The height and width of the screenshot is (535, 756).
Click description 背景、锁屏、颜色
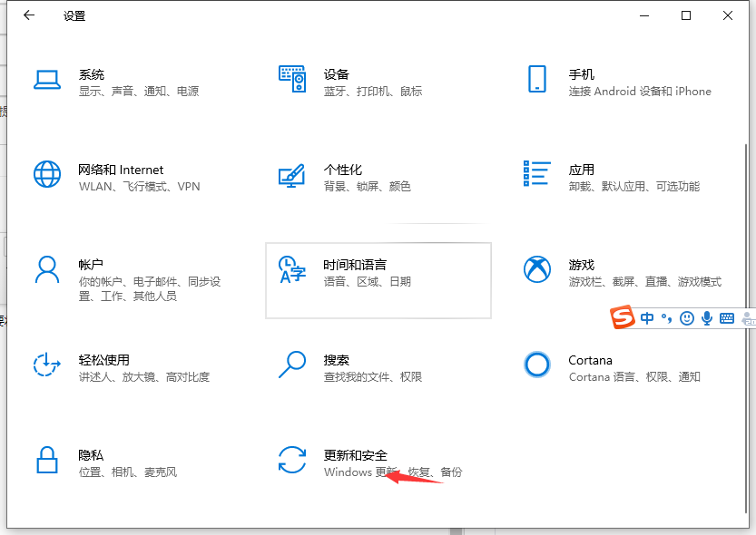[x=367, y=187]
